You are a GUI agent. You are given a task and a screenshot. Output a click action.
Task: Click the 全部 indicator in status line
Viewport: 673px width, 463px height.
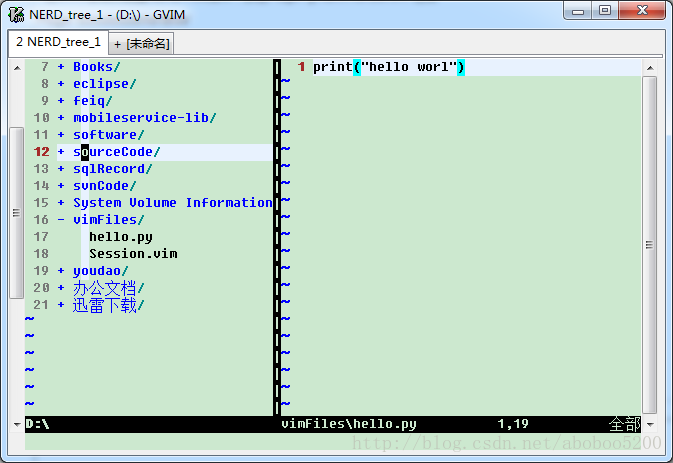click(x=624, y=424)
